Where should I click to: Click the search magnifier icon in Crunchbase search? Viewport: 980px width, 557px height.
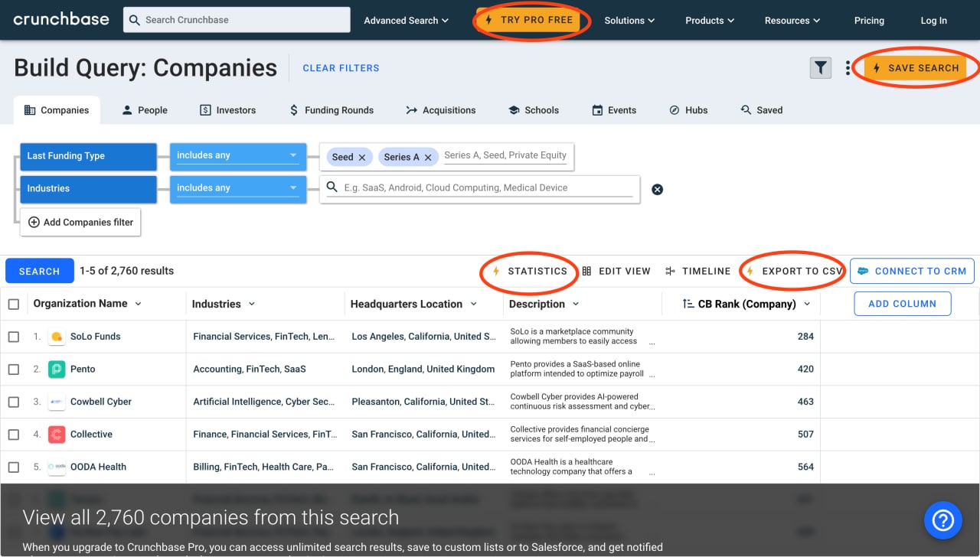[135, 20]
